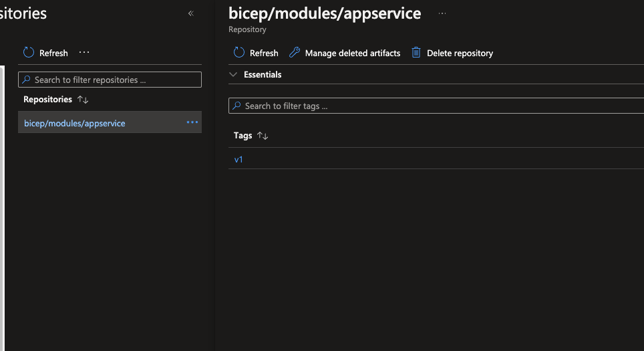Click the Delete repository trash icon
The width and height of the screenshot is (644, 351).
(416, 53)
